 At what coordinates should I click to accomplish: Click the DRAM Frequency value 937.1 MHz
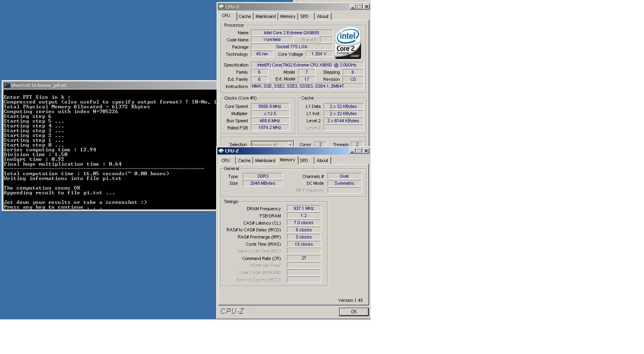pos(304,208)
